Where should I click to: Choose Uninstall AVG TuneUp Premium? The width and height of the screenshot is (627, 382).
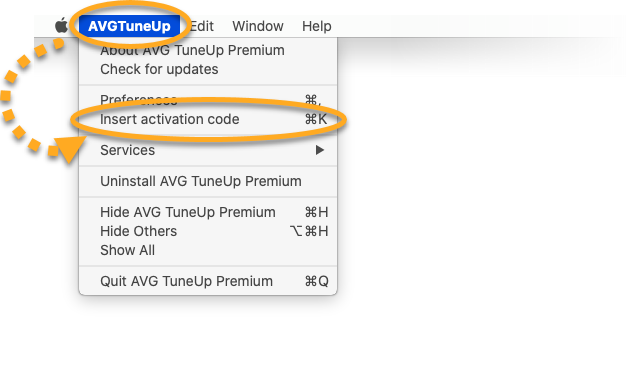(x=208, y=181)
